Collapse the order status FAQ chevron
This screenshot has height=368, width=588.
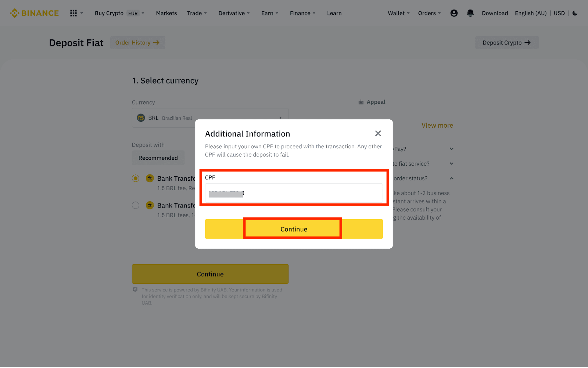click(451, 178)
